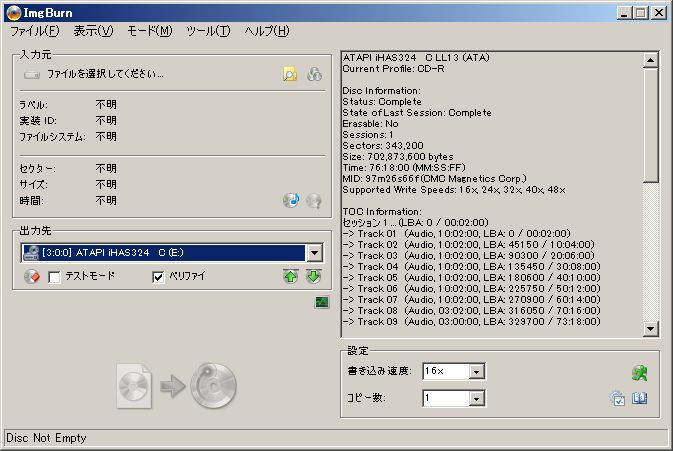Enable the テストモード checkbox
This screenshot has width=673, height=451.
click(x=55, y=277)
